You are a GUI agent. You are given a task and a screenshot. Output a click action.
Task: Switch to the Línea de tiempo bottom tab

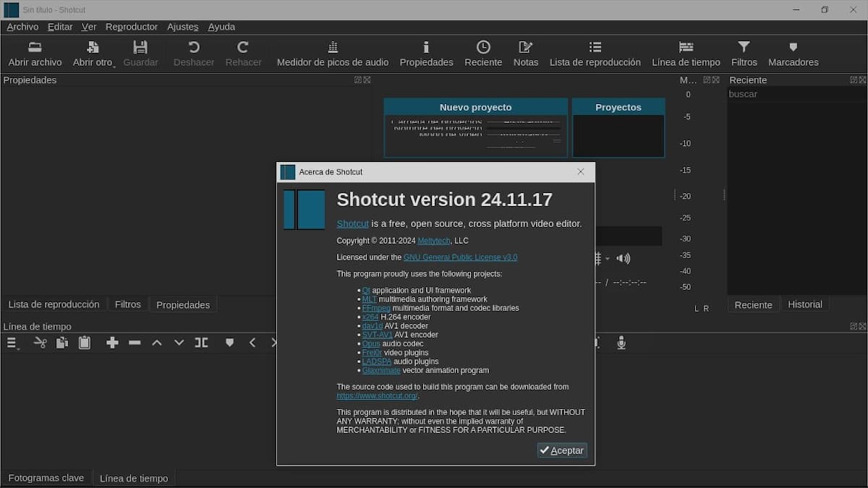coord(134,478)
